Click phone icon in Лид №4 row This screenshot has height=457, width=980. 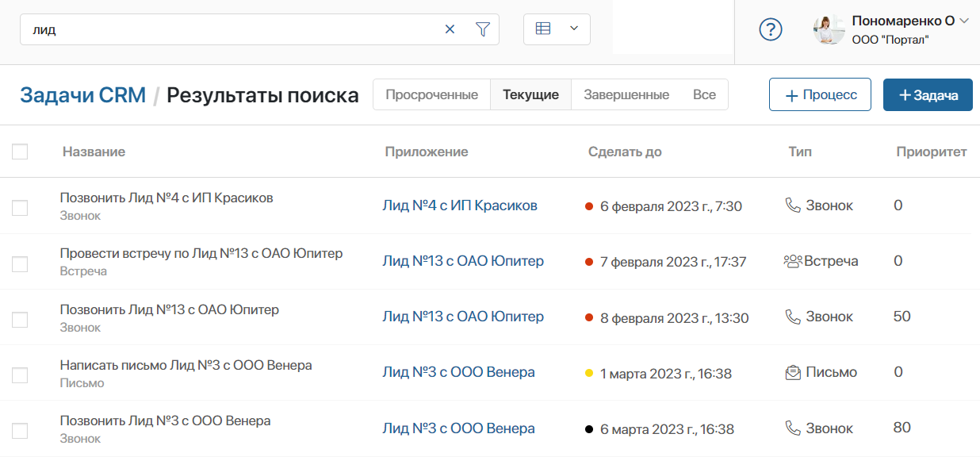(793, 205)
